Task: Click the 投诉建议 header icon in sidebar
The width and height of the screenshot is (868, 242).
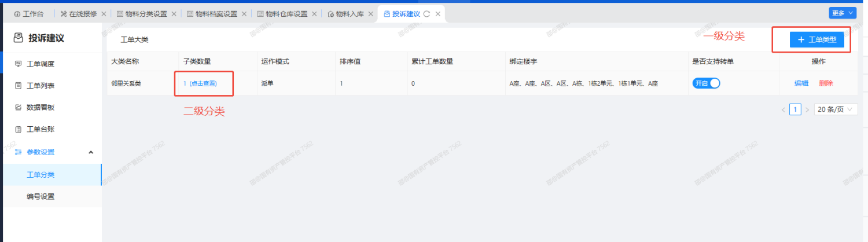Action: pyautogui.click(x=18, y=38)
